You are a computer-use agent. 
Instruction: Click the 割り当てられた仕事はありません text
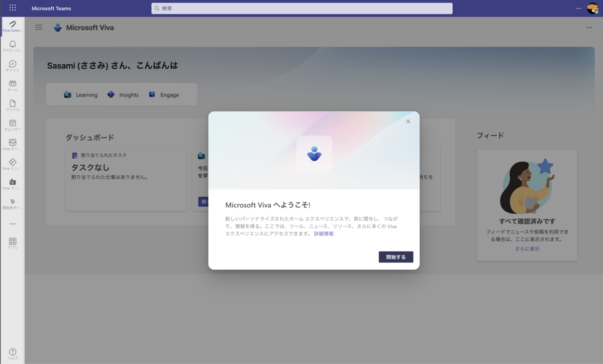[109, 177]
